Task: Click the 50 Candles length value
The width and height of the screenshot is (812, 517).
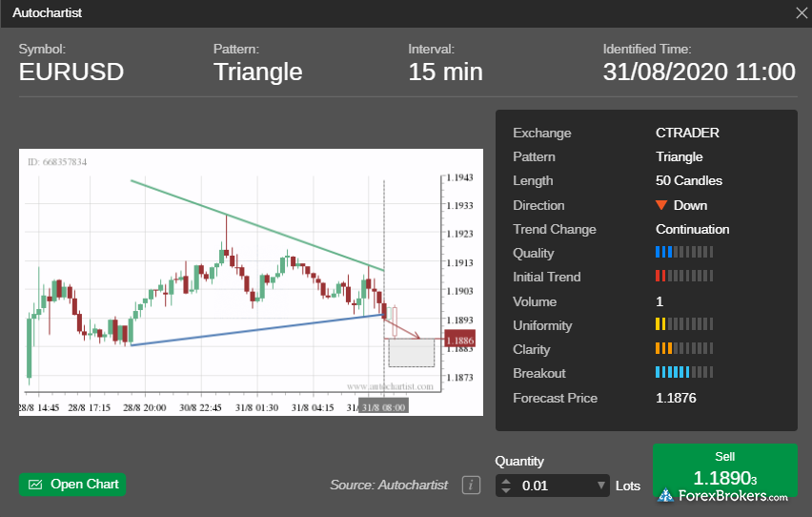Action: click(x=689, y=180)
